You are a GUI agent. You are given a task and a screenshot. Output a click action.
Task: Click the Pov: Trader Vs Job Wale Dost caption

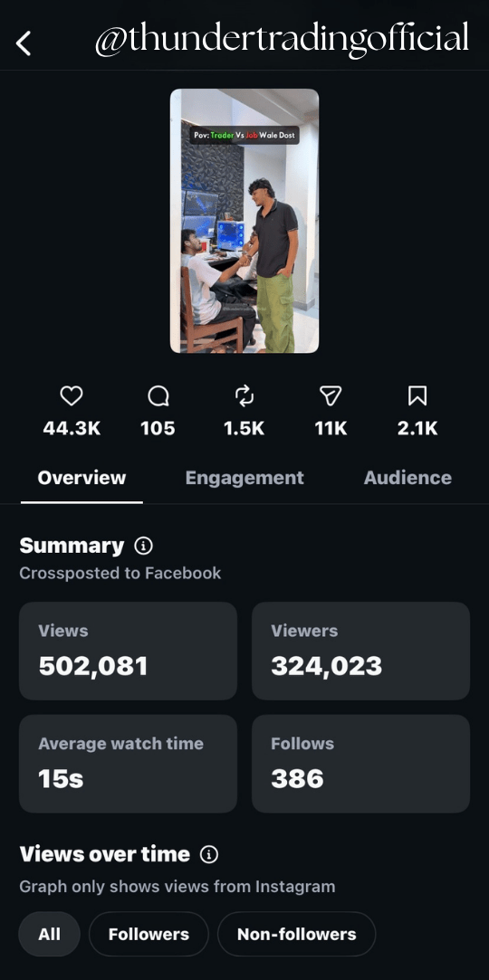click(x=244, y=135)
